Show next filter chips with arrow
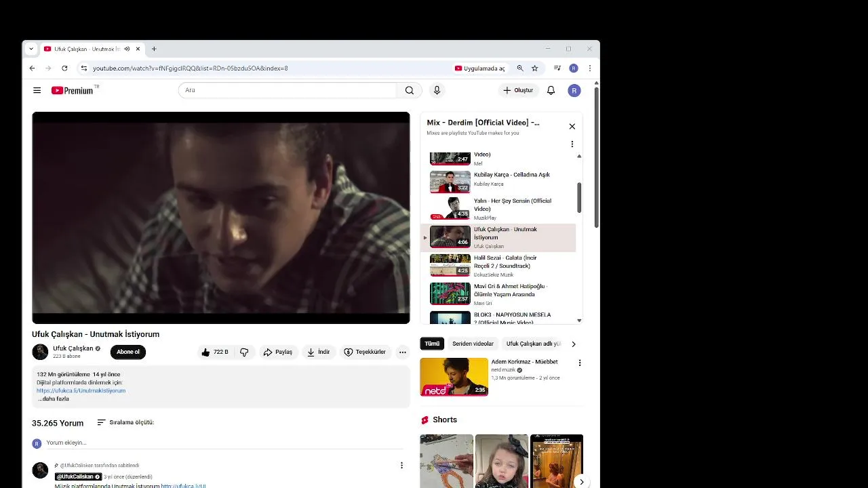The width and height of the screenshot is (868, 488). coord(574,344)
